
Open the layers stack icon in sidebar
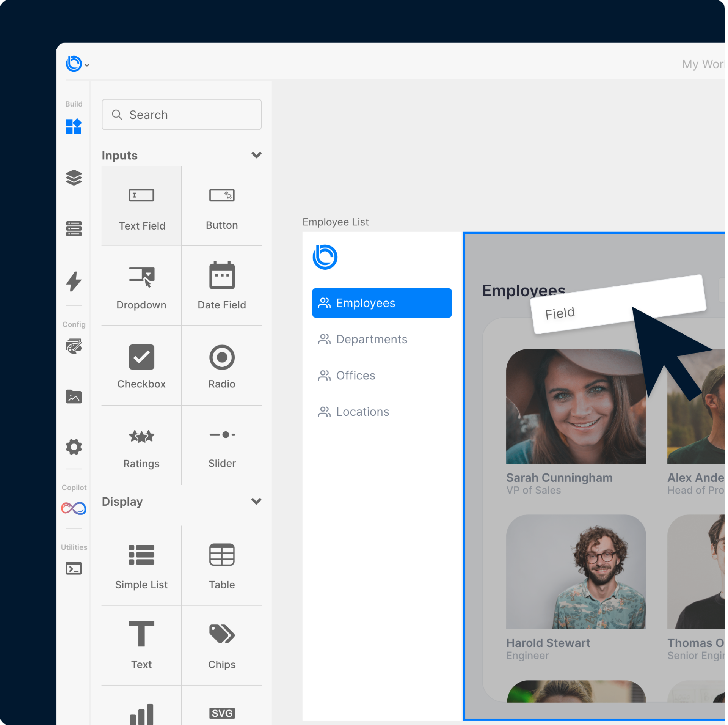pyautogui.click(x=74, y=178)
